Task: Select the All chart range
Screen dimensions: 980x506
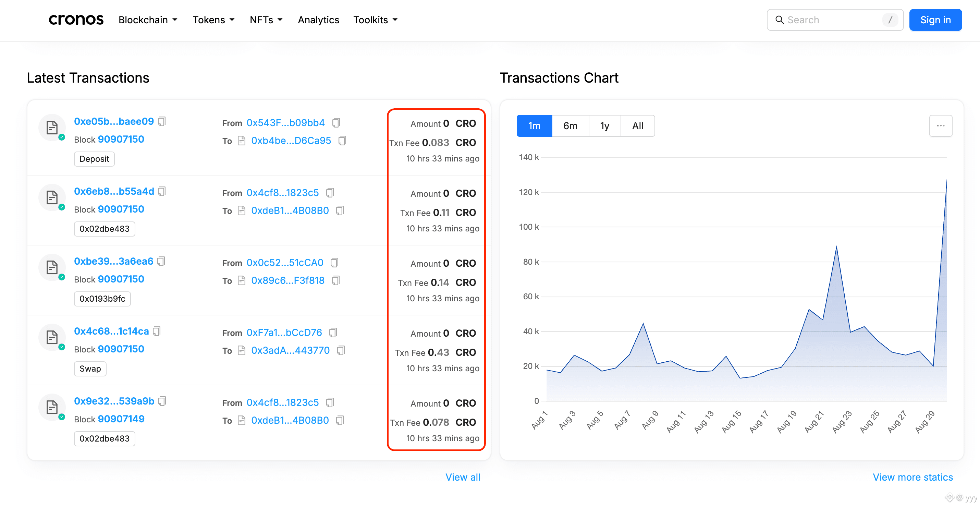Action: click(638, 126)
